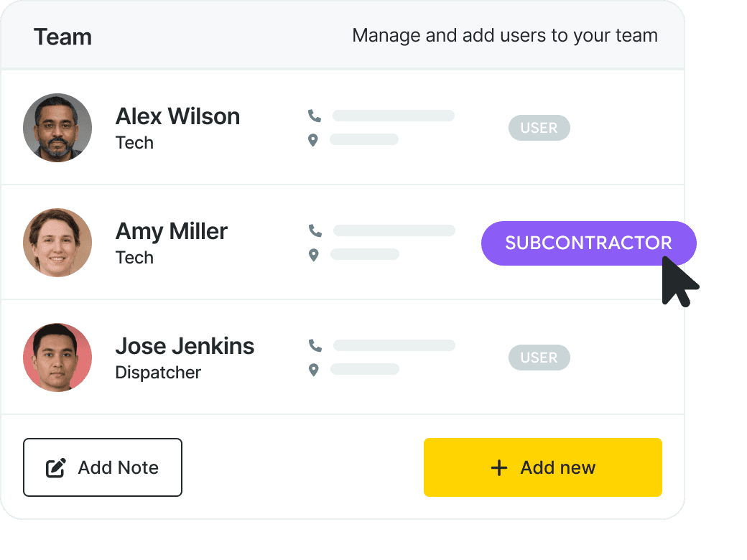Click the location pin icon for Jose Jenkins

[313, 370]
